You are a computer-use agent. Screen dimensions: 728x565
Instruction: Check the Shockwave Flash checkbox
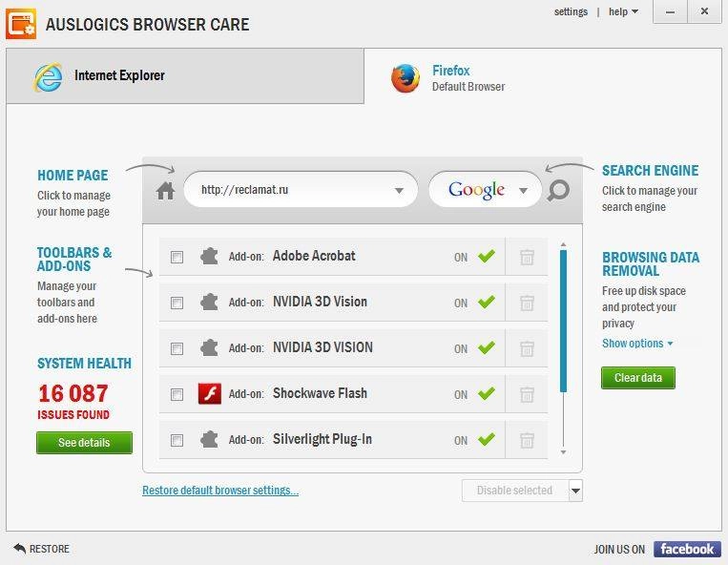[x=177, y=394]
